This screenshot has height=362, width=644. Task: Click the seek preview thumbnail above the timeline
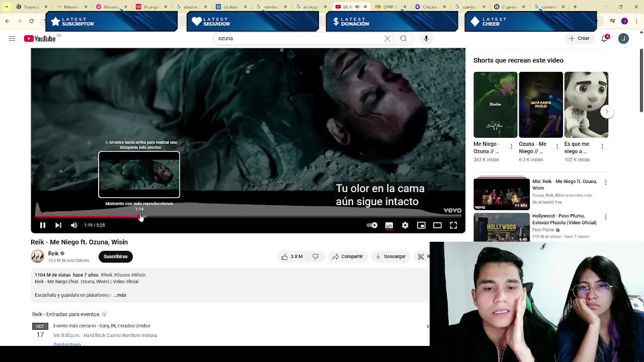pos(139,174)
